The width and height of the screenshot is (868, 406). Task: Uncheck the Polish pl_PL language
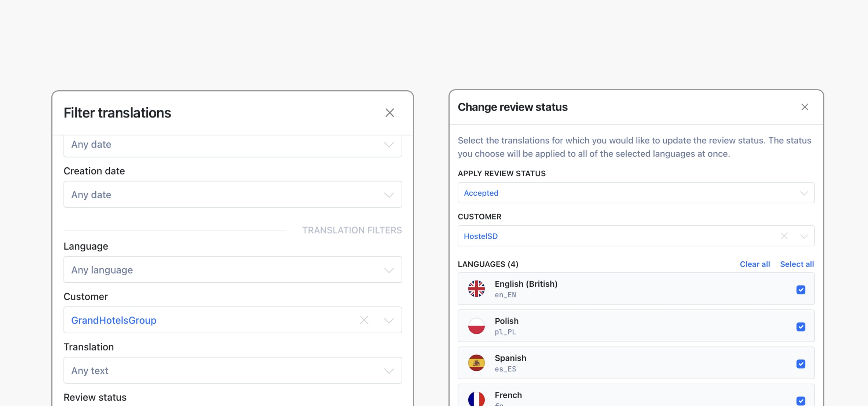pyautogui.click(x=801, y=327)
